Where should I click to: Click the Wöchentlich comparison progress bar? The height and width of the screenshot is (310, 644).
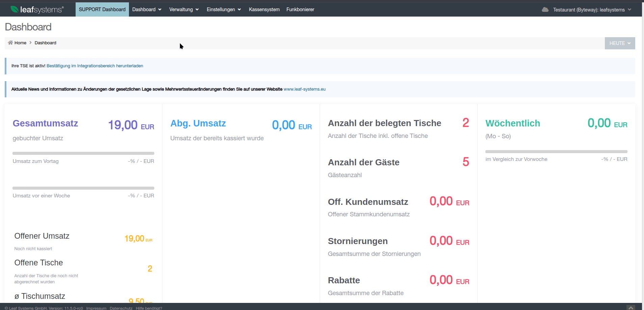(556, 151)
